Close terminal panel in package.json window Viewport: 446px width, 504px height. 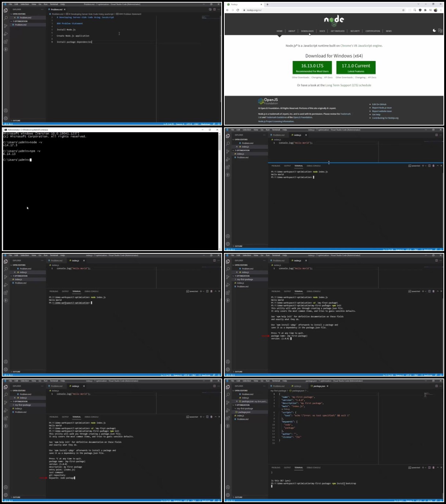441,468
